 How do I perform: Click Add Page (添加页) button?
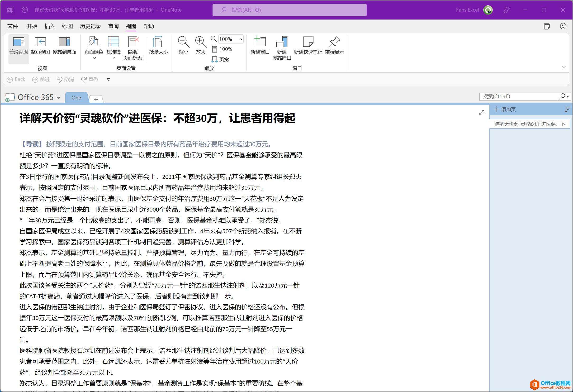tap(504, 109)
